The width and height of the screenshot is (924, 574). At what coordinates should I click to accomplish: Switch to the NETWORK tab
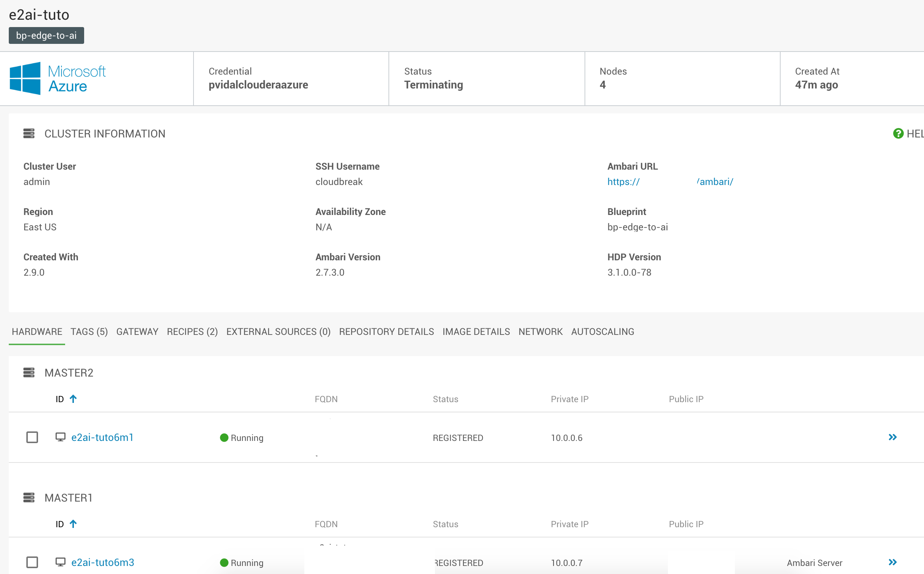[x=540, y=331]
